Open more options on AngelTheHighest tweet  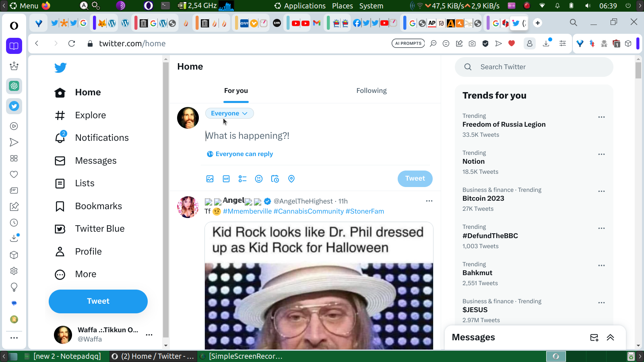(429, 201)
